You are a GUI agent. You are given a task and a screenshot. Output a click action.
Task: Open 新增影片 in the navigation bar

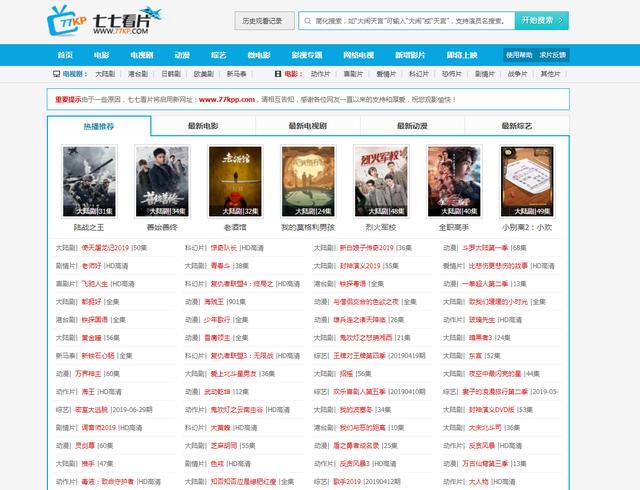[410, 55]
